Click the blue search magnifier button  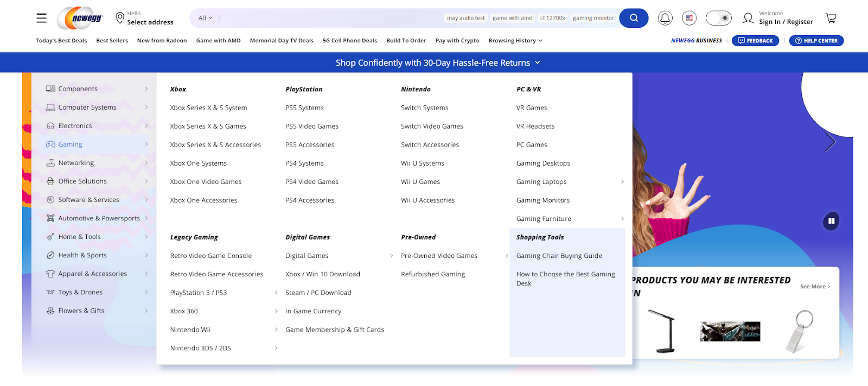634,18
